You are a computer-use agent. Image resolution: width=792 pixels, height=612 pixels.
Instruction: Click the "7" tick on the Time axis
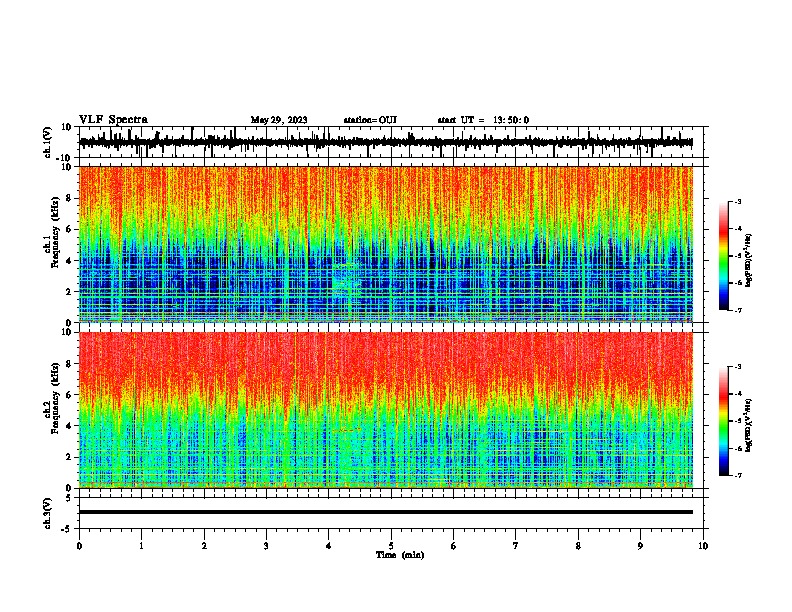click(x=516, y=546)
